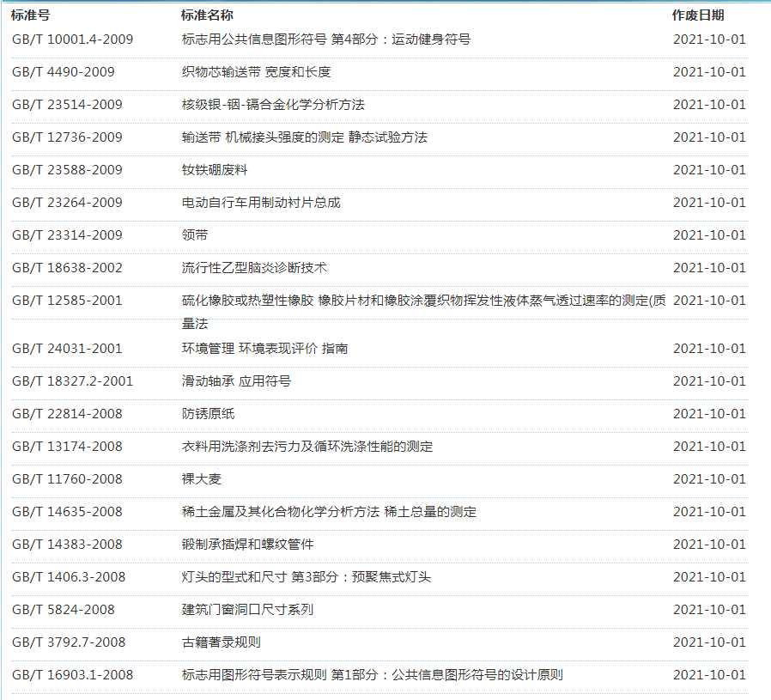The width and height of the screenshot is (771, 700).
Task: Click the 防锈原纸 standard name
Action: [x=208, y=414]
